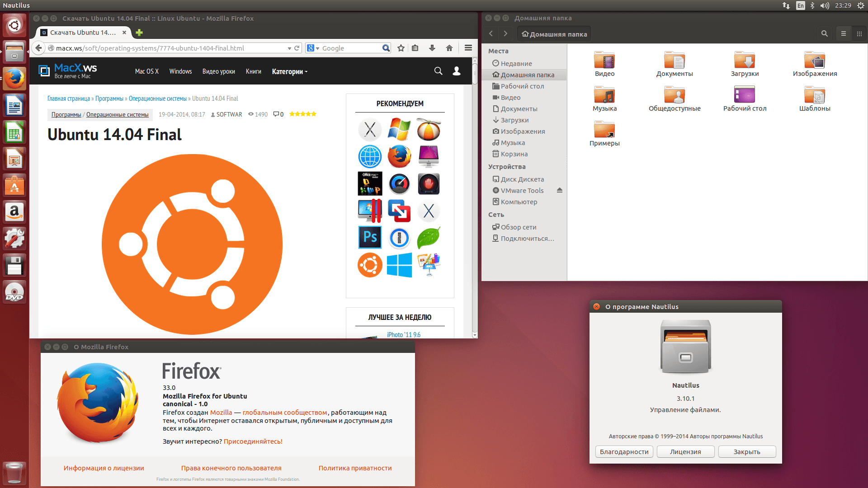The height and width of the screenshot is (488, 868).
Task: Reload the page in Firefox
Action: coord(297,48)
